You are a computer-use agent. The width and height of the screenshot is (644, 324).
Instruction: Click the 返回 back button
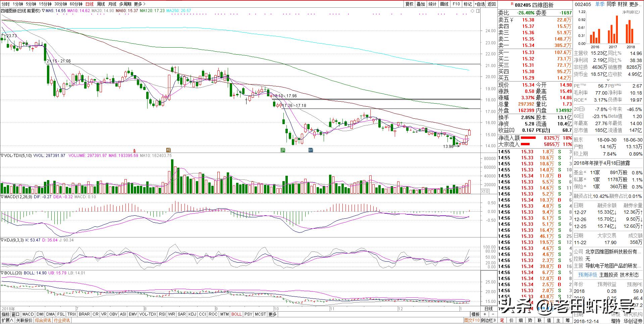click(492, 4)
